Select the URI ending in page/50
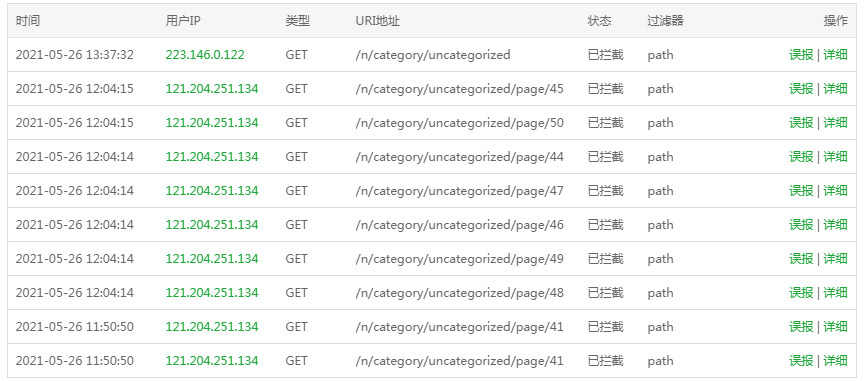The image size is (864, 381). (x=460, y=124)
